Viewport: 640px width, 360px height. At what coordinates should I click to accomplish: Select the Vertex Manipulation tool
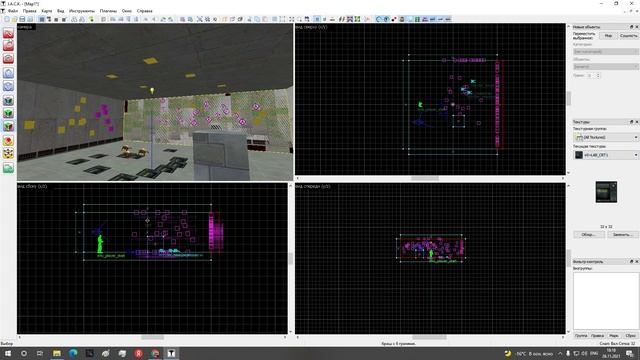(x=8, y=153)
